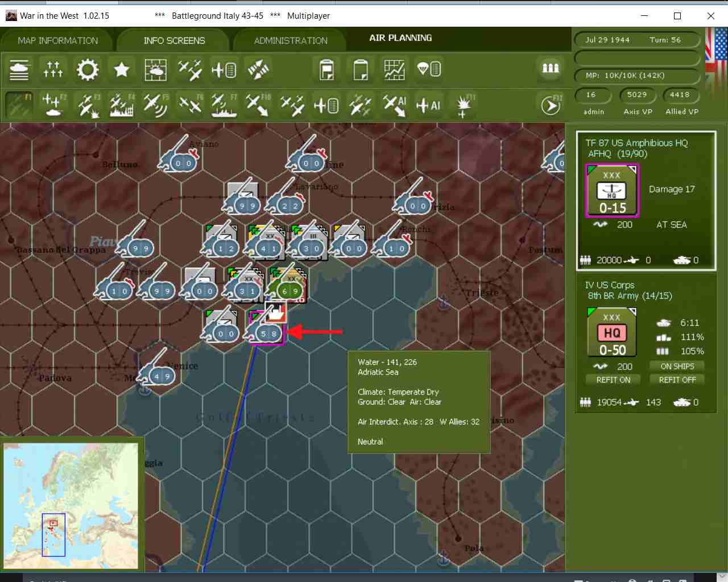Select the F2 ground support air icon
The height and width of the screenshot is (582, 728).
53,105
